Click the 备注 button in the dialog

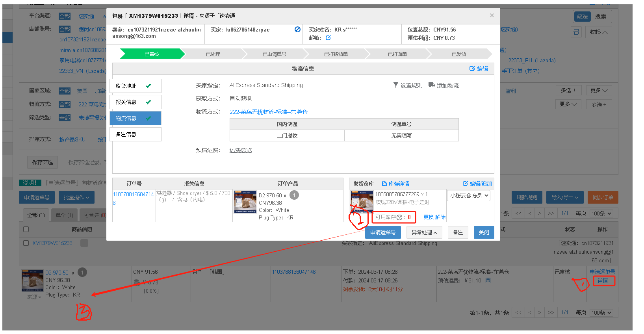coord(458,232)
